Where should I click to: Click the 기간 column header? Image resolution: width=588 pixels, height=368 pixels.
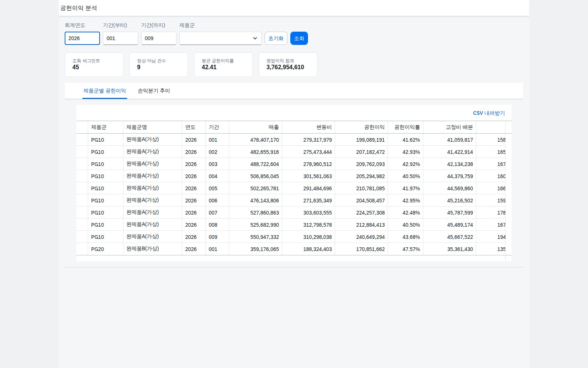(x=218, y=127)
